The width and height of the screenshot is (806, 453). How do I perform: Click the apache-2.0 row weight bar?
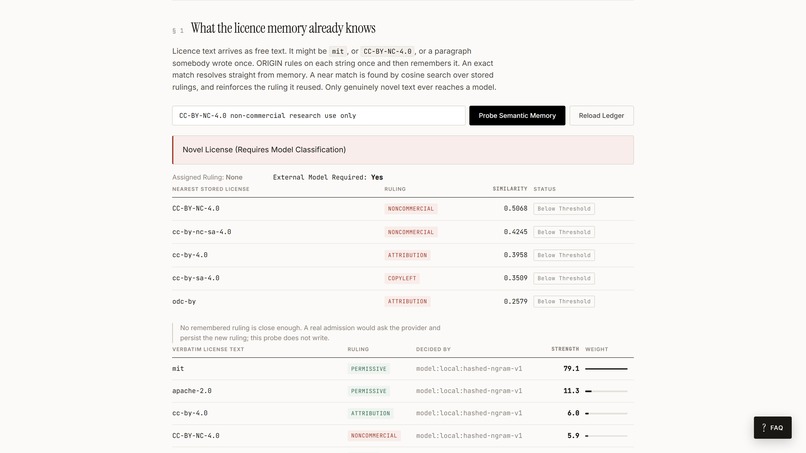[607, 391]
